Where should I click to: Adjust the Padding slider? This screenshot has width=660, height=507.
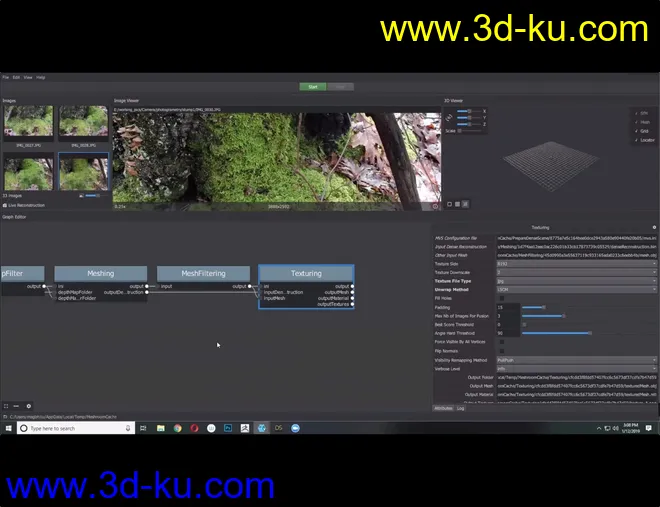(589, 307)
